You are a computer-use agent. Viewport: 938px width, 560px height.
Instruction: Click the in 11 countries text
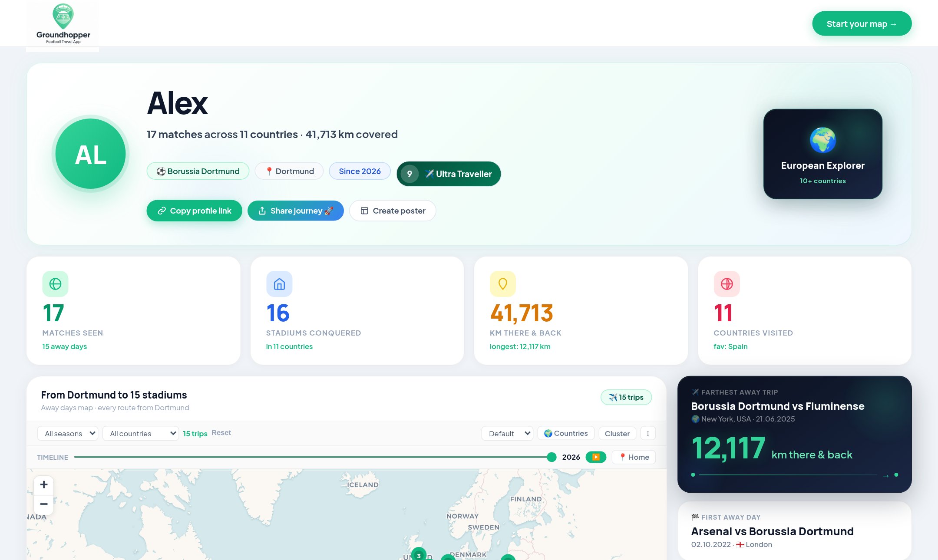click(x=289, y=346)
